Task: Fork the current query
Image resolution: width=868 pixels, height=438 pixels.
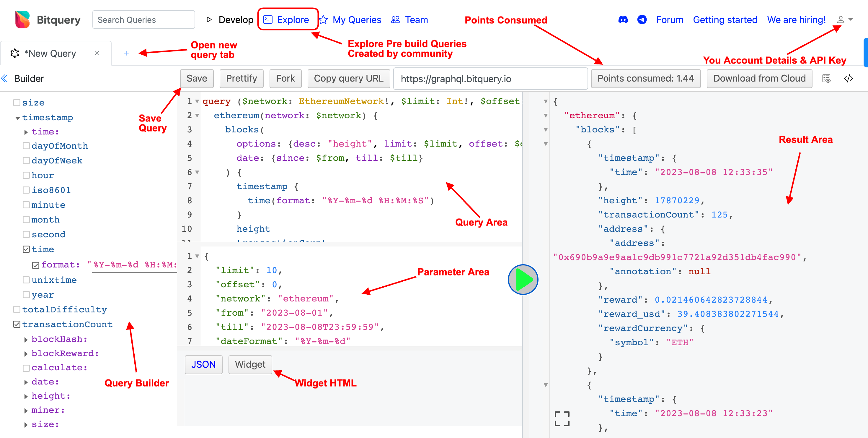Action: [285, 79]
